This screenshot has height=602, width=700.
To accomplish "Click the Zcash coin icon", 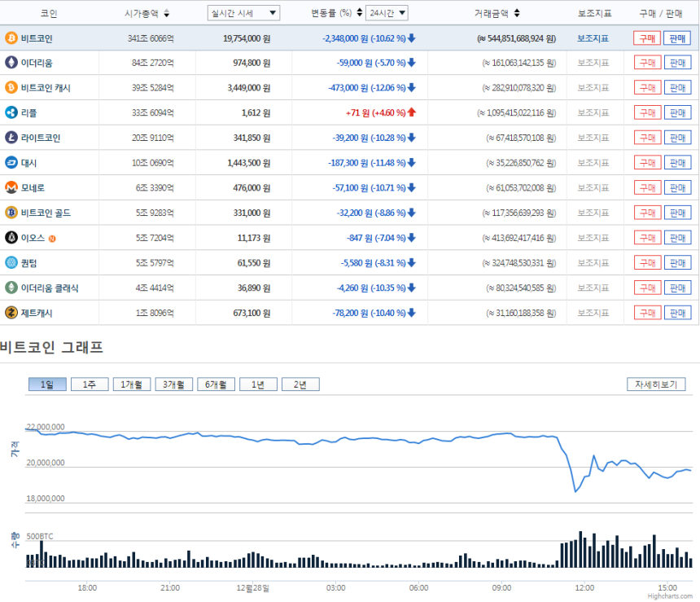I will 11,313.
